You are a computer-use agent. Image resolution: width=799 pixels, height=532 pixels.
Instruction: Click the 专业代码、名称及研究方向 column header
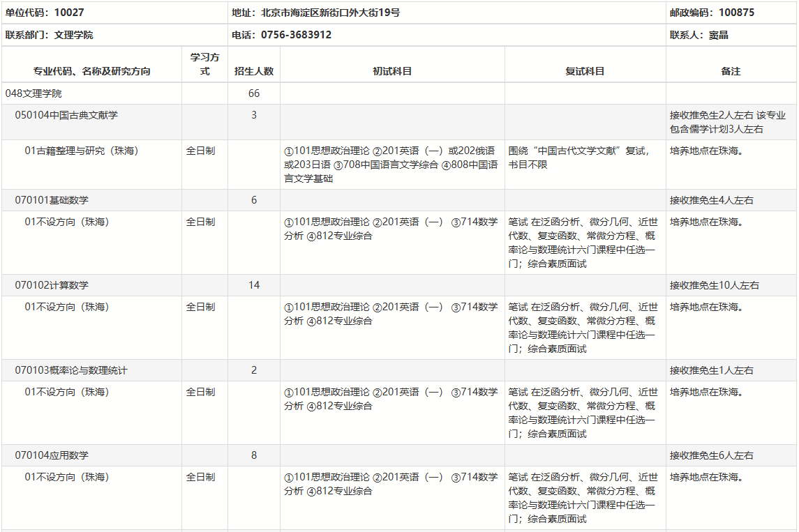91,71
